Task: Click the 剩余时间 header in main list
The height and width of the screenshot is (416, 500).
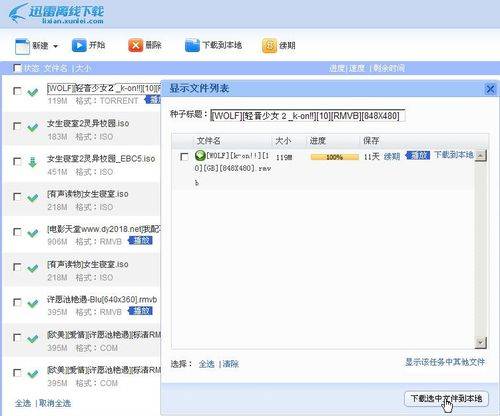Action: coord(389,68)
